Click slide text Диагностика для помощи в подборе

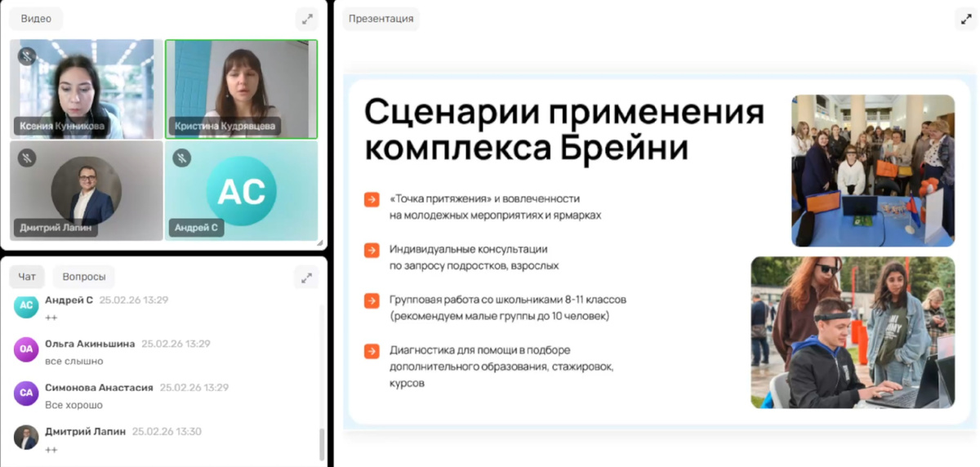[x=501, y=366]
